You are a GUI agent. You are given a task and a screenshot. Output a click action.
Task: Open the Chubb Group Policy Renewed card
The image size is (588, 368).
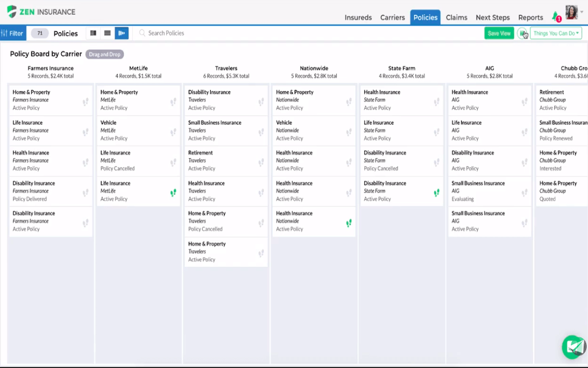(x=562, y=130)
